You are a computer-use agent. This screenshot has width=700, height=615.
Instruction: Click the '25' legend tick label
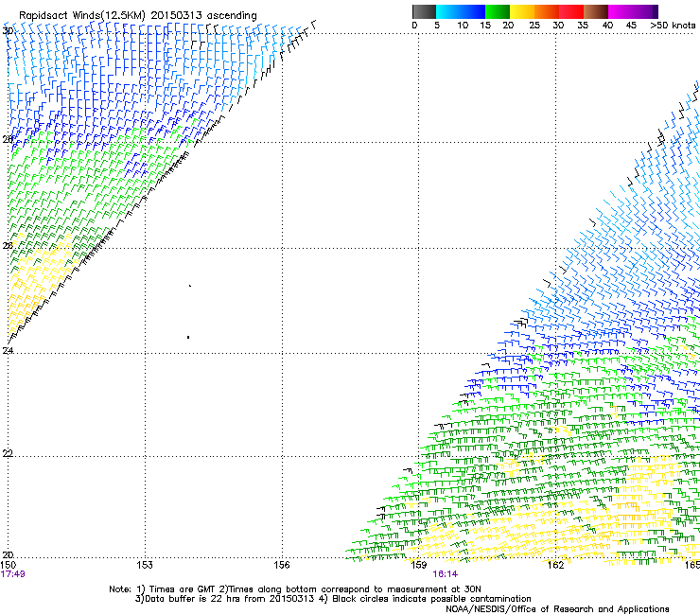534,26
